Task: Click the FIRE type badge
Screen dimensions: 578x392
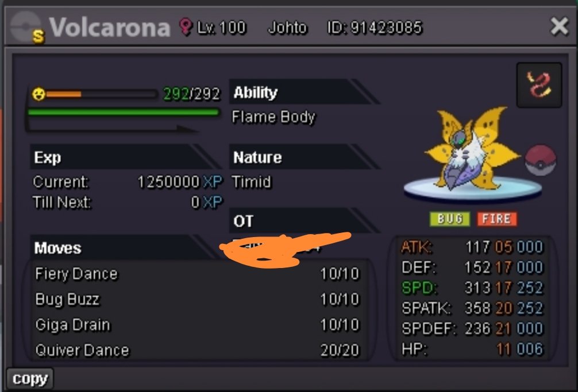Action: (x=496, y=219)
